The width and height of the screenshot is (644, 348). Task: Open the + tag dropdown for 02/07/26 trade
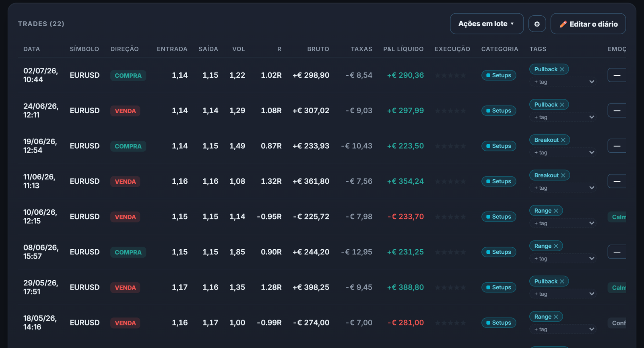[563, 82]
